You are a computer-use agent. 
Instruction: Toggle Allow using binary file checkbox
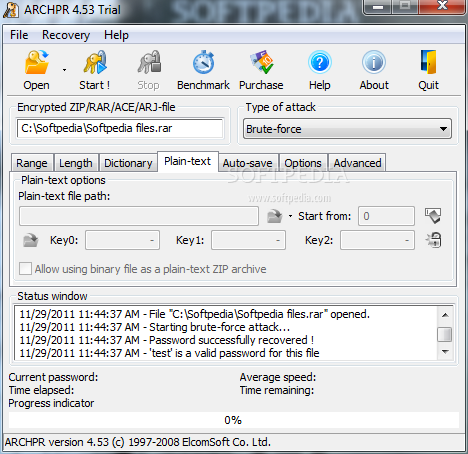(x=25, y=269)
